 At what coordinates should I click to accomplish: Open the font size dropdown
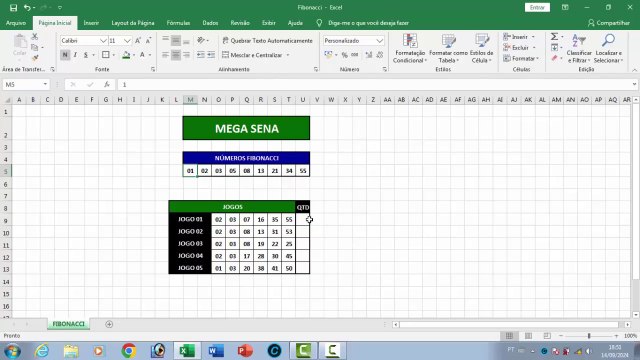[x=127, y=41]
